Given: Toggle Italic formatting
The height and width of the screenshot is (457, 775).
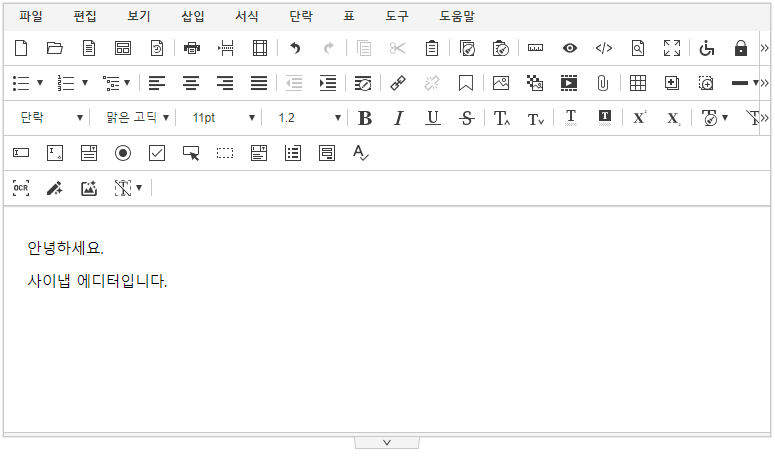Looking at the screenshot, I should [x=398, y=118].
